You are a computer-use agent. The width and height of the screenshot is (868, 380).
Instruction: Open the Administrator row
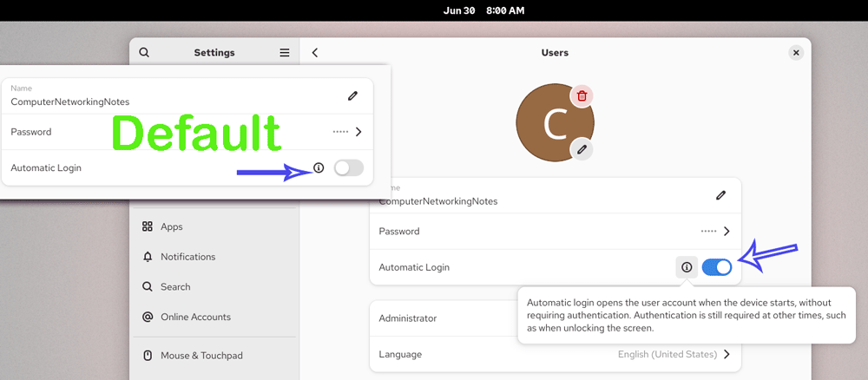pyautogui.click(x=556, y=318)
